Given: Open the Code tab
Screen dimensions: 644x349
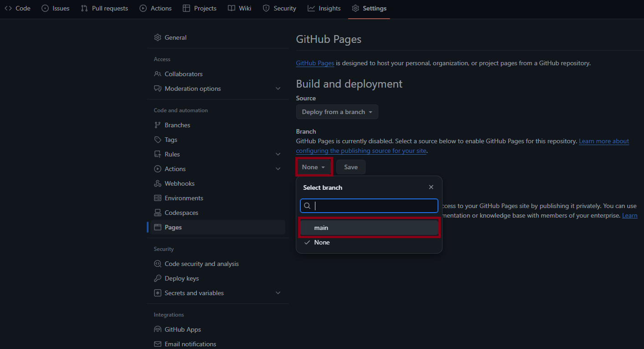Looking at the screenshot, I should point(17,8).
